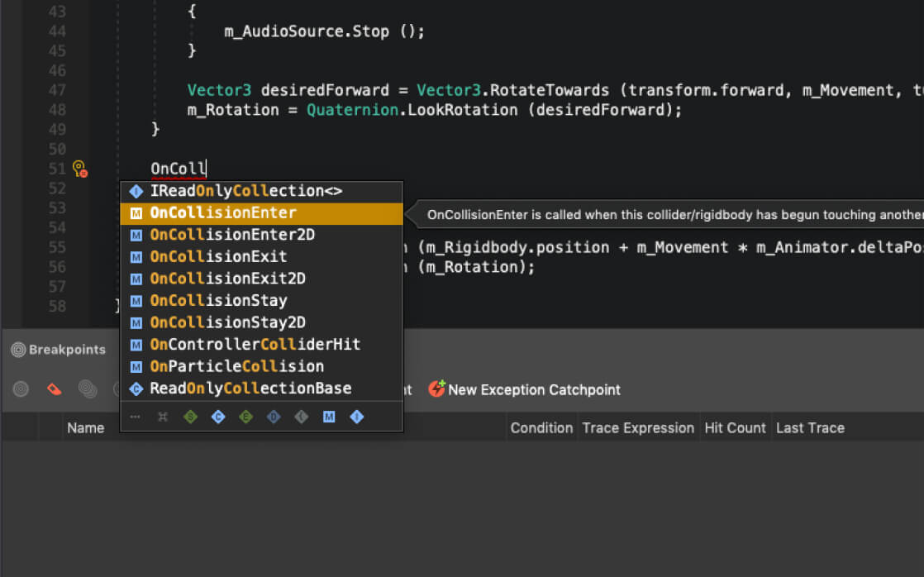This screenshot has height=577, width=924.
Task: Click the expand-all filter icon in completion popup
Action: 163,417
